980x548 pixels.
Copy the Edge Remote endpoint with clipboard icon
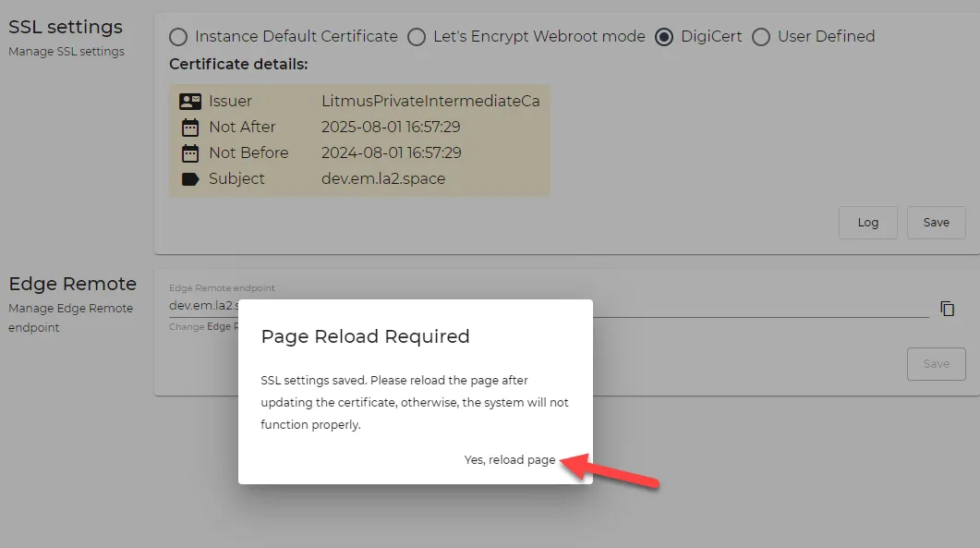click(947, 308)
